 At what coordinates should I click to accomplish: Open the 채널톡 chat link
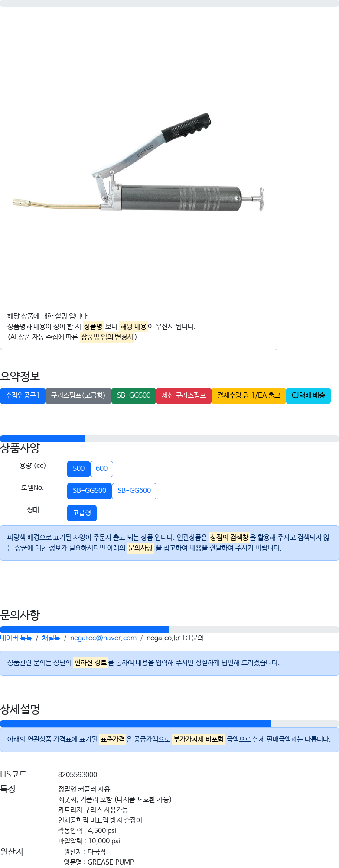(x=51, y=638)
